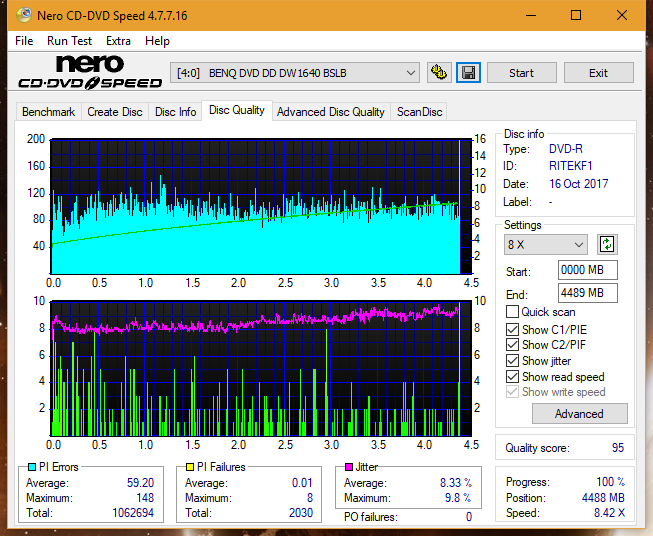Open the Run Test menu
The width and height of the screenshot is (653, 536).
pos(69,41)
